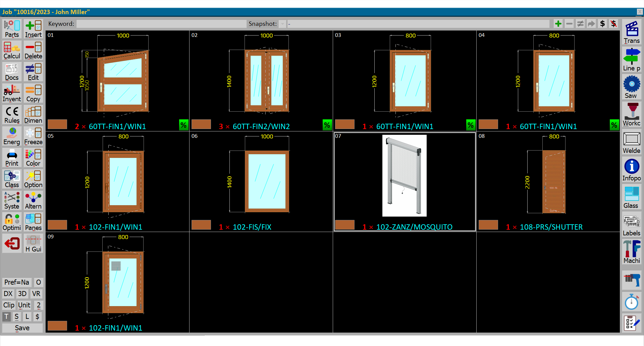This screenshot has height=346, width=644.
Task: Open the Glass panel icon
Action: (632, 197)
